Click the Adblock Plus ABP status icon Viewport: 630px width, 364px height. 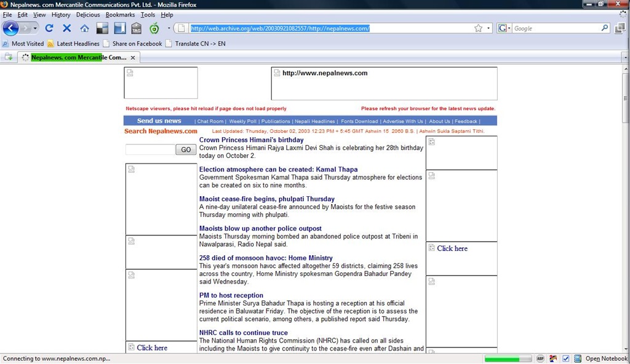[x=540, y=358]
